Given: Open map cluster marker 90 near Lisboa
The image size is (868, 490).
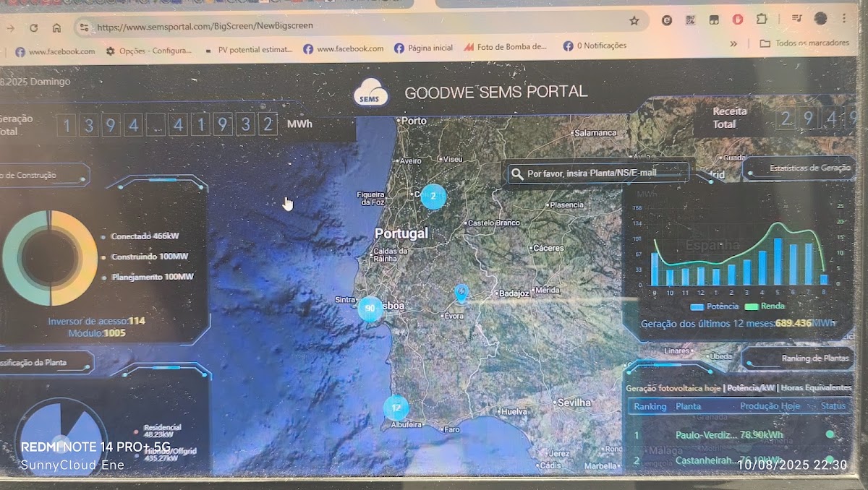Looking at the screenshot, I should (x=370, y=309).
